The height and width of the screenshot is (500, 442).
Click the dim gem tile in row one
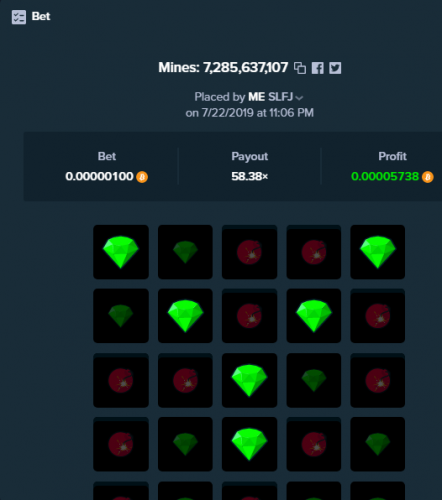[185, 252]
